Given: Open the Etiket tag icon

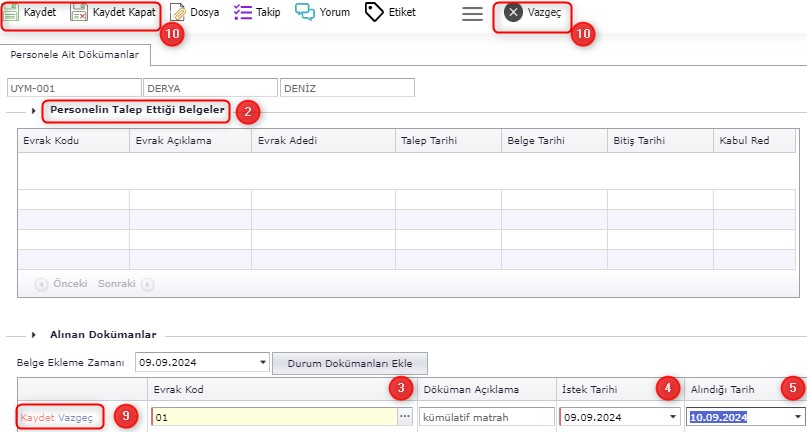Looking at the screenshot, I should click(x=374, y=12).
